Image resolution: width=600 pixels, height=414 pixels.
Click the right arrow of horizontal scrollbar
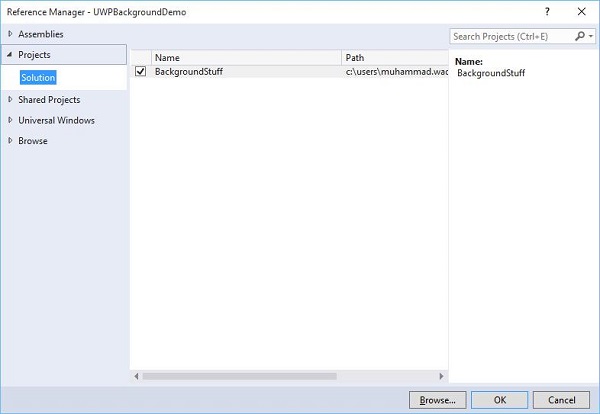click(441, 376)
